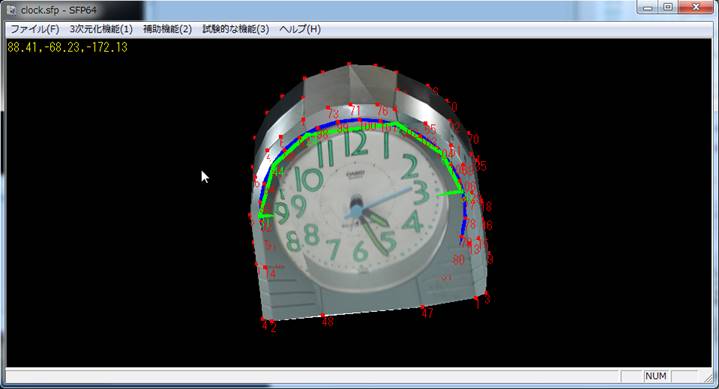Screen dimensions: 719x389
Task: Click the clock.sfp application icon in title bar
Action: pyautogui.click(x=11, y=10)
